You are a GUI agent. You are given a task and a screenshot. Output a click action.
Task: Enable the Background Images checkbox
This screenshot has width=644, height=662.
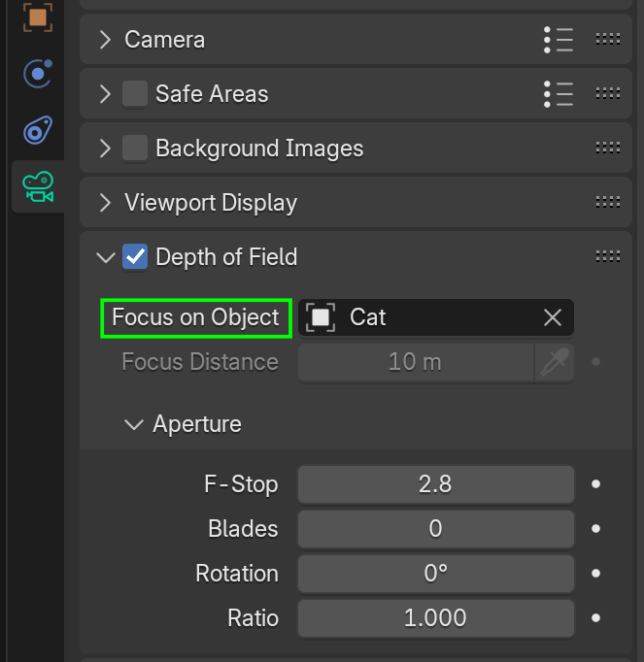[x=135, y=149]
